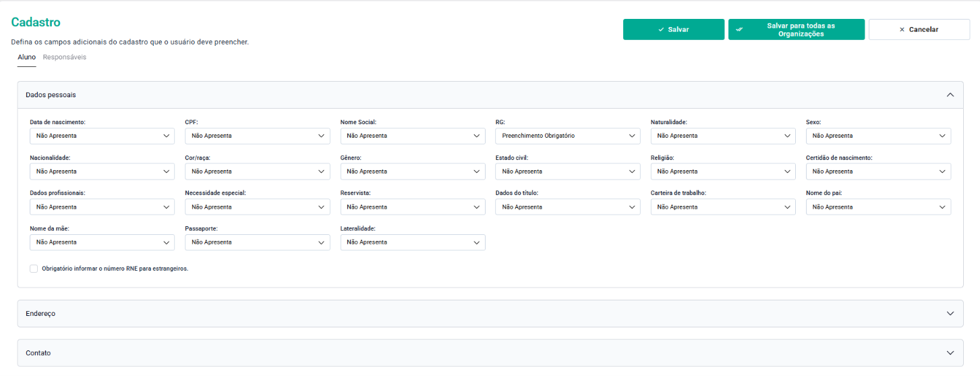Open the Nome Social dropdown
The image size is (980, 376).
tap(413, 136)
